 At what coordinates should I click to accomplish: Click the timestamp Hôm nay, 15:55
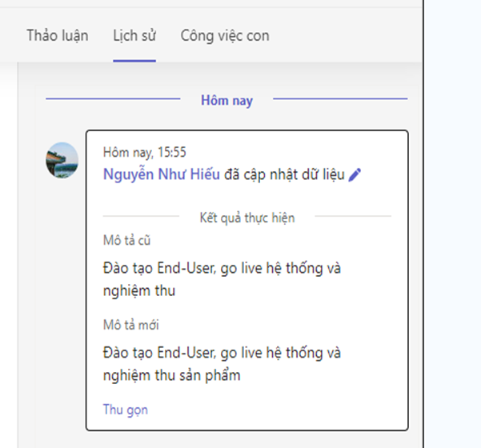point(144,152)
